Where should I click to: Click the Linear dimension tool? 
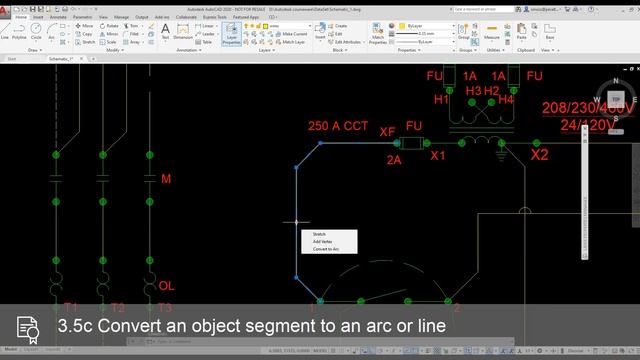point(205,26)
